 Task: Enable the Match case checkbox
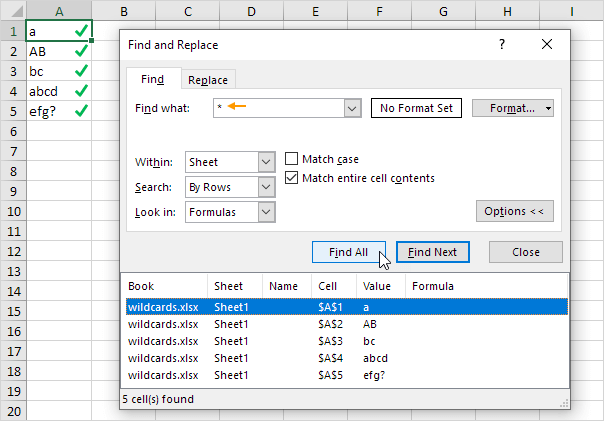(293, 159)
